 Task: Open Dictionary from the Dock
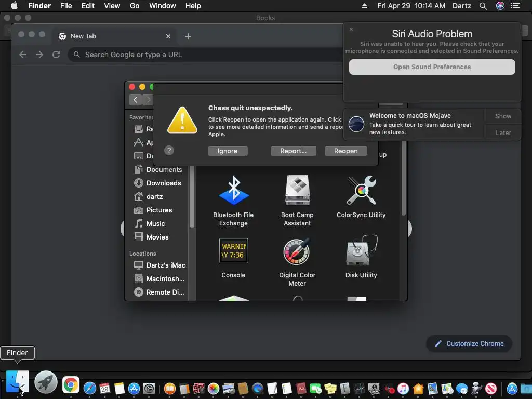[301, 389]
